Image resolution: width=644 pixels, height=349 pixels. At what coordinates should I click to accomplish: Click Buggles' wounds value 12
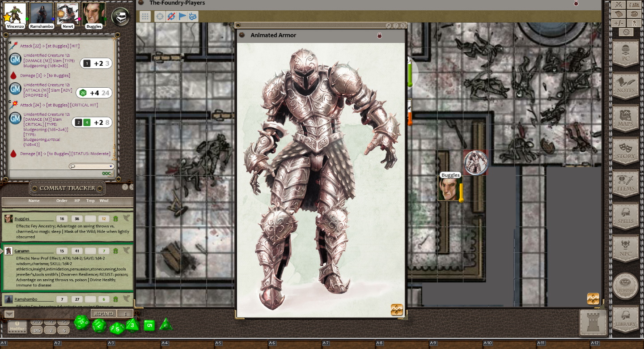104,219
